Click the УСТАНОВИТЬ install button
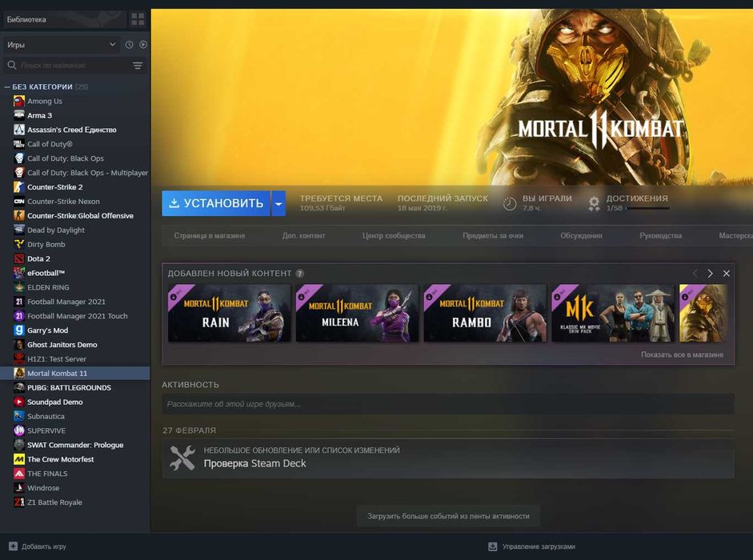The width and height of the screenshot is (753, 560). point(215,203)
